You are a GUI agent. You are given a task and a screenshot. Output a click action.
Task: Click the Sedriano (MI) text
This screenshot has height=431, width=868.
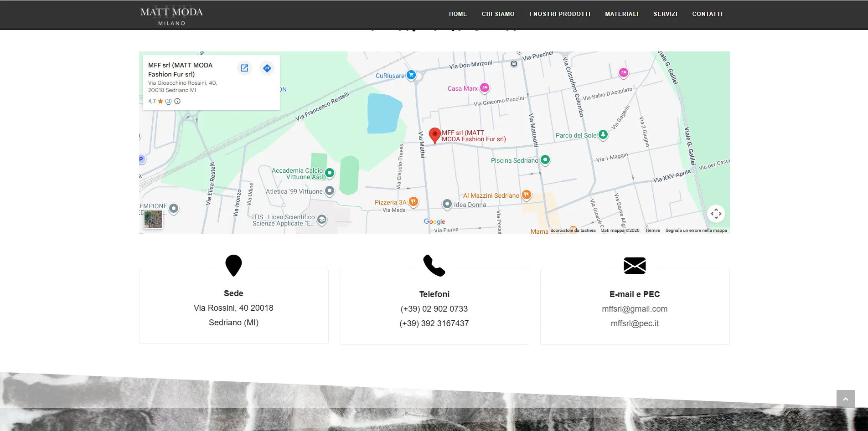(x=233, y=323)
